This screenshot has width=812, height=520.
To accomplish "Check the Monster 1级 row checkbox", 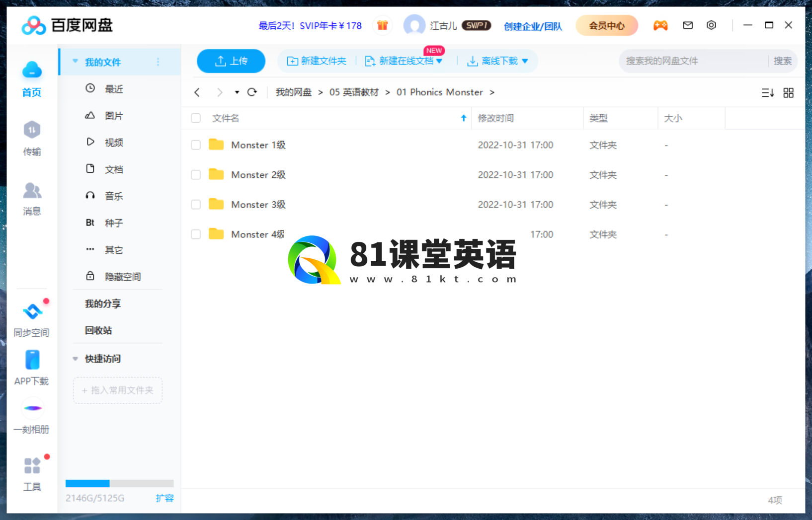I will [196, 145].
